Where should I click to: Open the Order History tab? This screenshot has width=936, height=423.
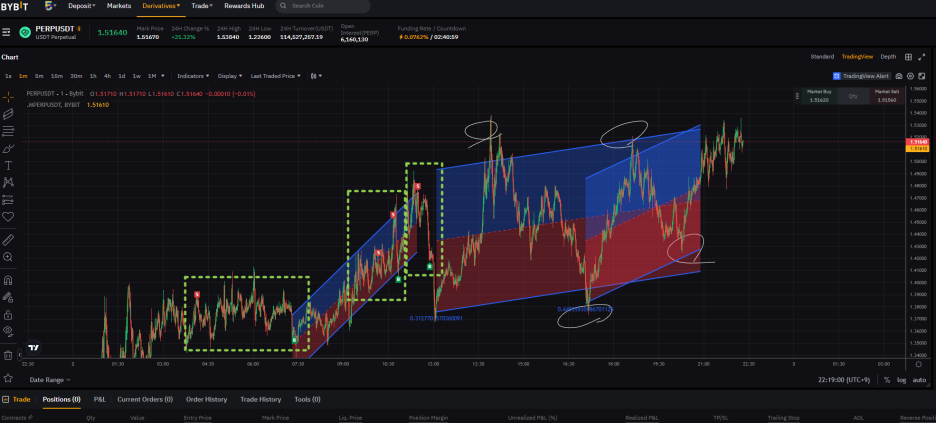tap(207, 399)
